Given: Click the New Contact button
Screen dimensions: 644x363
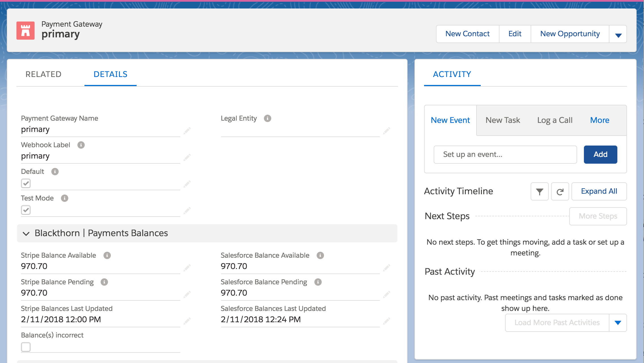Looking at the screenshot, I should click(467, 34).
